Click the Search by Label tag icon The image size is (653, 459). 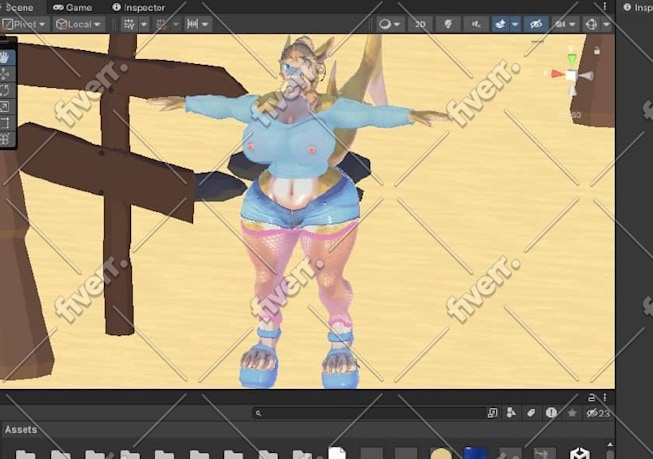click(x=531, y=413)
